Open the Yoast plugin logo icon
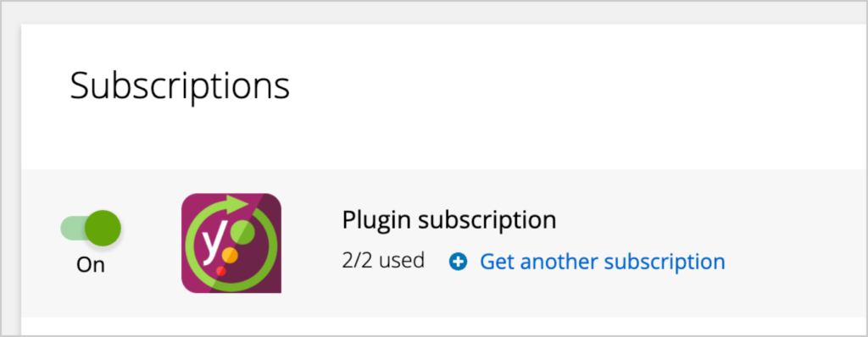The image size is (868, 337). coord(231,243)
